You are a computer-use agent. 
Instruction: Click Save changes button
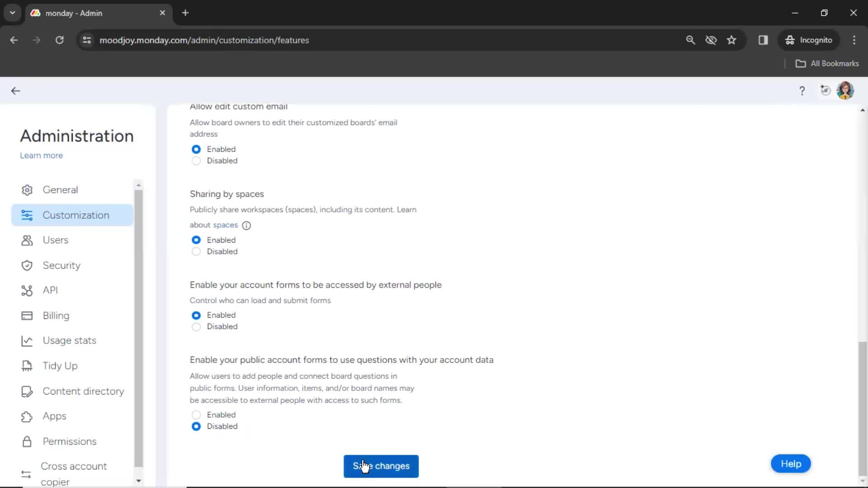tap(382, 466)
